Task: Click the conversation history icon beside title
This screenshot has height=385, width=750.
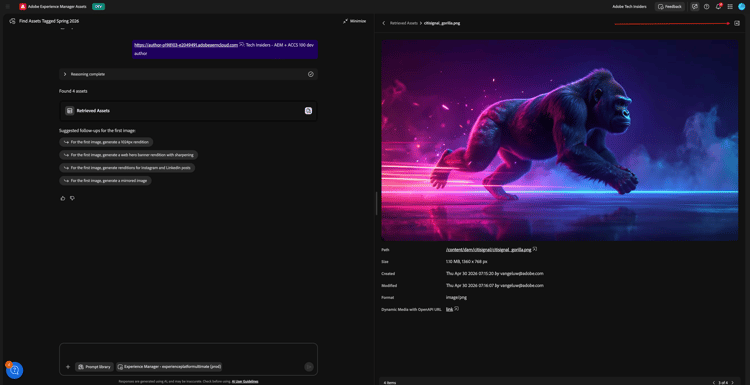Action: pos(12,21)
